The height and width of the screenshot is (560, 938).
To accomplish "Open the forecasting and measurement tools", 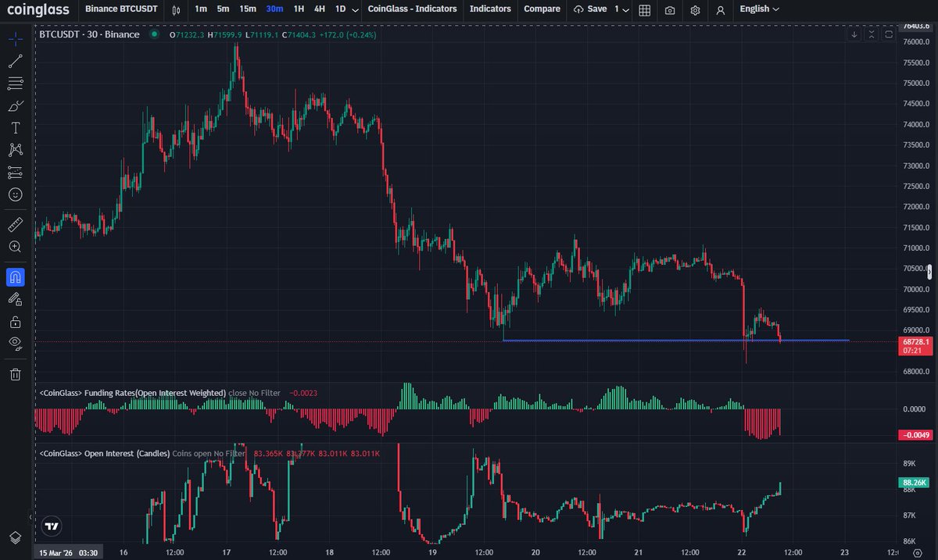I will coord(15,172).
